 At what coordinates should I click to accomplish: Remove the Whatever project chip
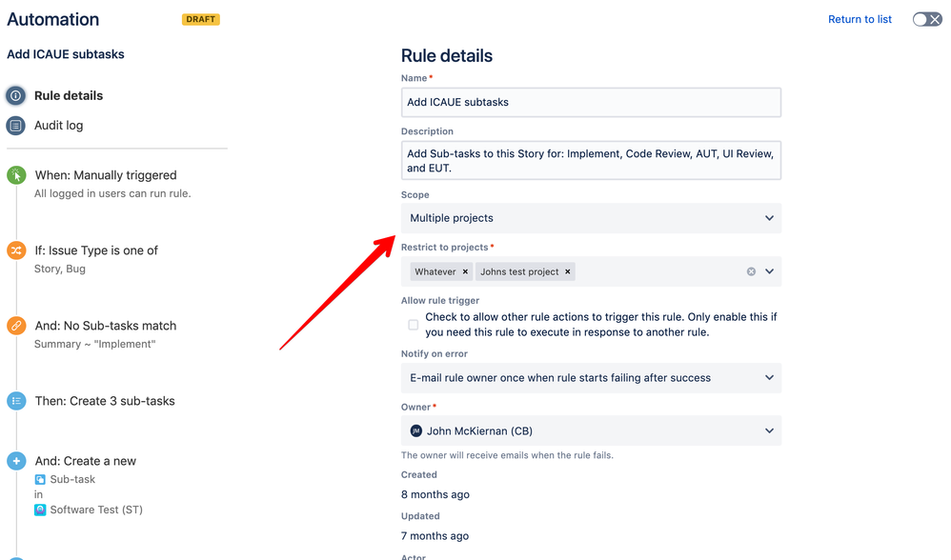pyautogui.click(x=464, y=271)
